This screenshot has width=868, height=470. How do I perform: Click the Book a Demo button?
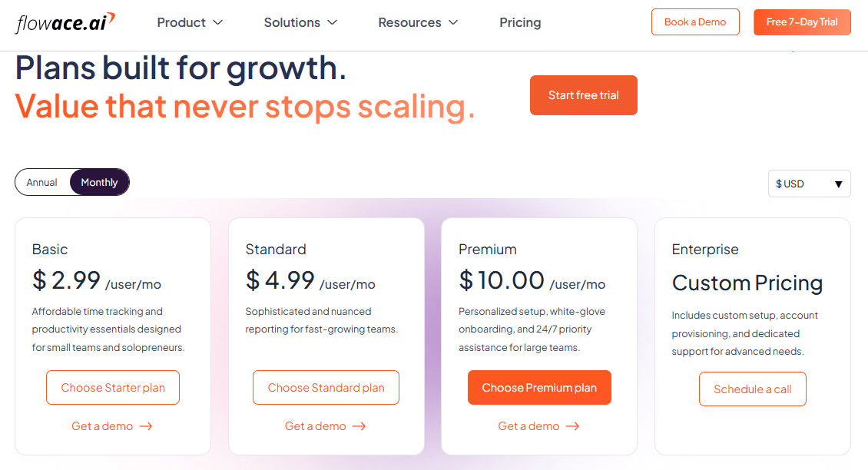695,22
